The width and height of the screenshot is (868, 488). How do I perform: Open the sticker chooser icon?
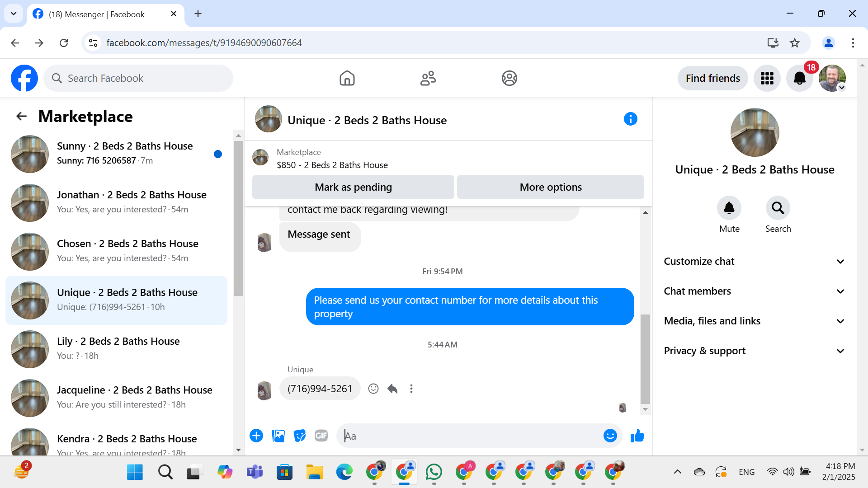click(x=300, y=436)
